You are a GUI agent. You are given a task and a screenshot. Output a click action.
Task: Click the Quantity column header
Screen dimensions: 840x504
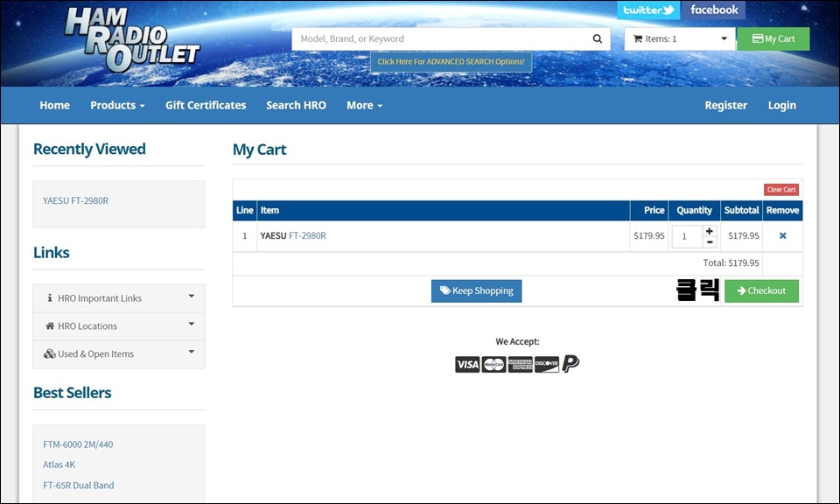click(694, 211)
